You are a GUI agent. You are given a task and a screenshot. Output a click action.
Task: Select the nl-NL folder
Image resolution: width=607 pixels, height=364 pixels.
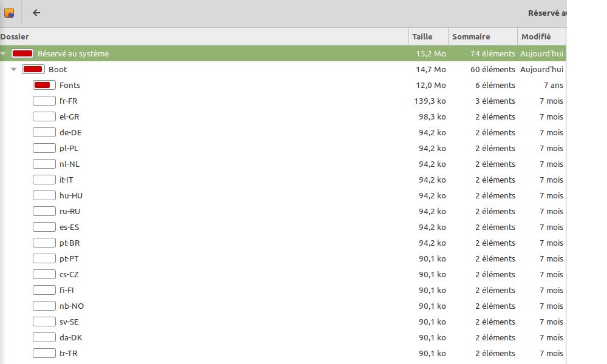[283, 164]
